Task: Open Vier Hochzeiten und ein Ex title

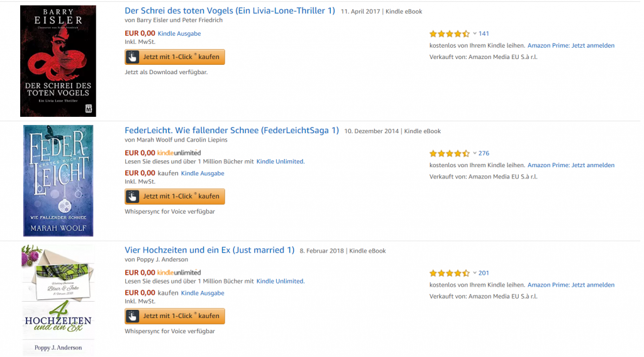Action: tap(209, 250)
